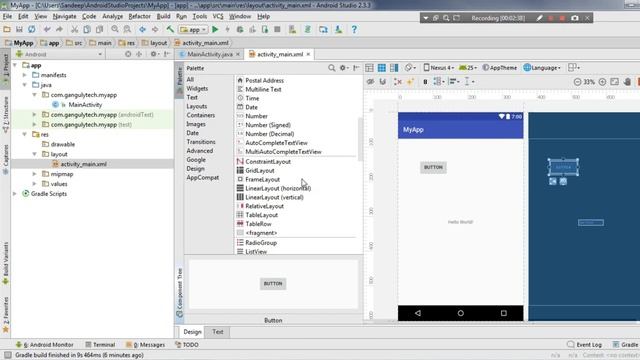
Task: Click the Infer Constraints sparkle icon
Action: point(410,82)
